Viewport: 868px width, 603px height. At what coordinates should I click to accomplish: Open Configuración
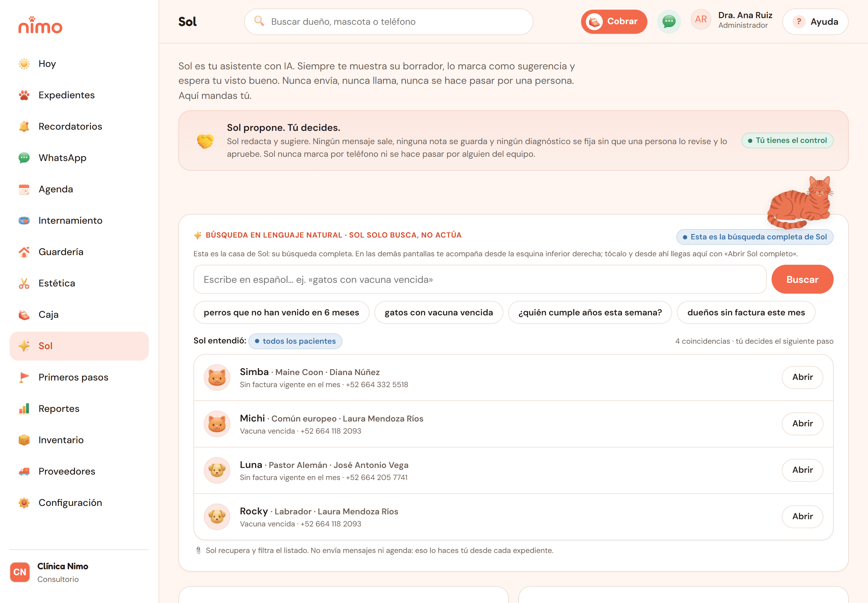pos(79,503)
